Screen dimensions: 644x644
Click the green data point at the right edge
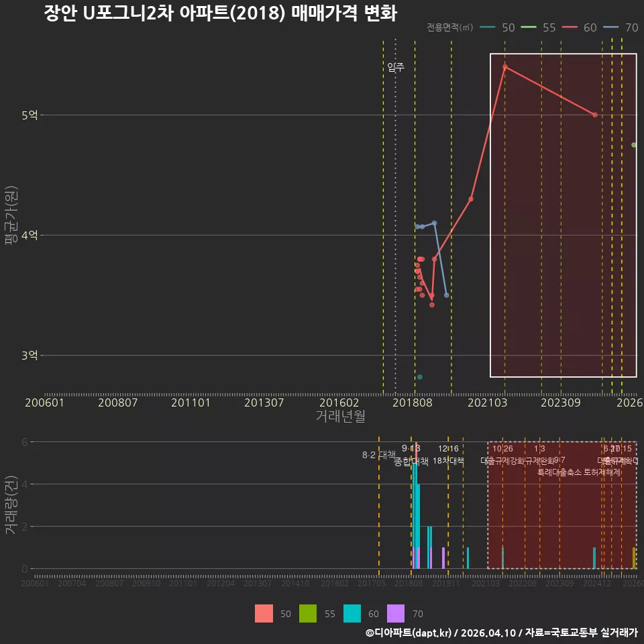coord(634,145)
